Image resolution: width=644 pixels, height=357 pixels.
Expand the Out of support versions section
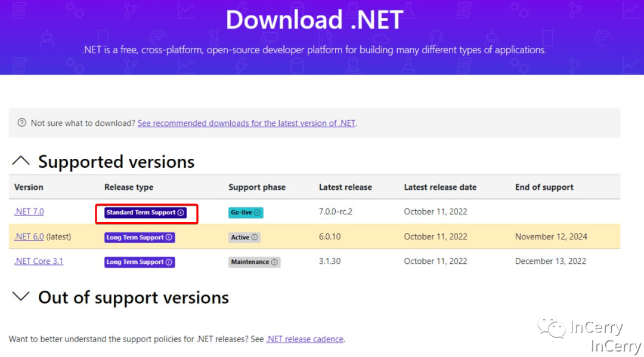21,297
